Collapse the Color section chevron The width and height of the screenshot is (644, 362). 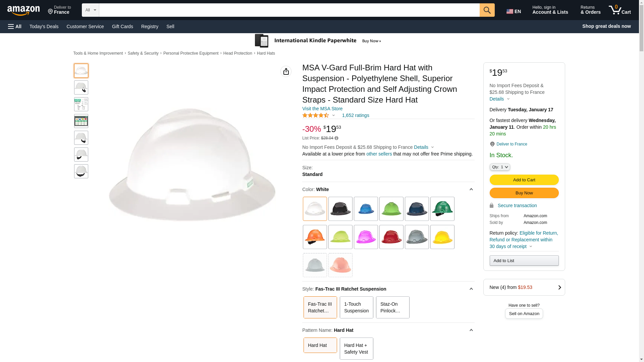(x=471, y=189)
